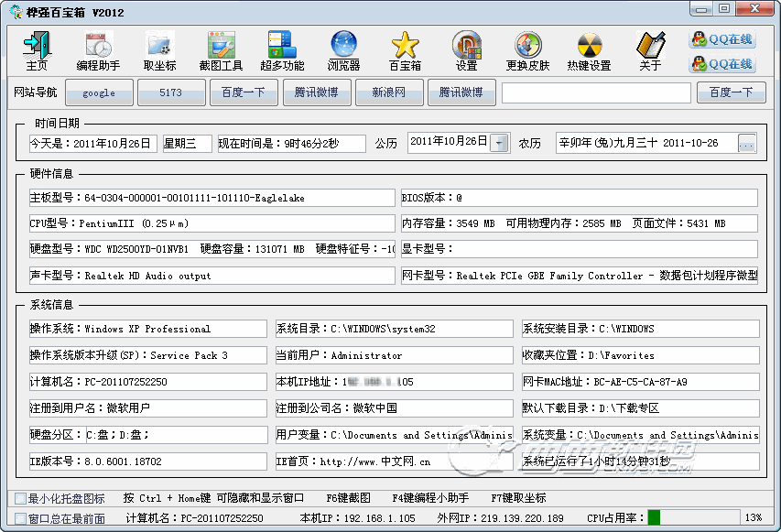The height and width of the screenshot is (532, 781).
Task: Open 超多功能 extra functions
Action: click(282, 50)
